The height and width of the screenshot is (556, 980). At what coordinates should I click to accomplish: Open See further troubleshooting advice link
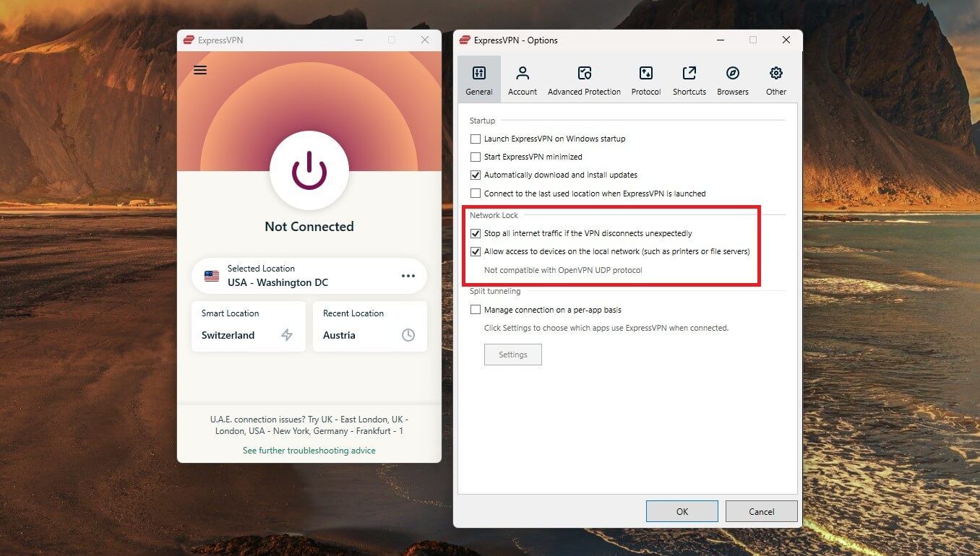[x=309, y=451]
